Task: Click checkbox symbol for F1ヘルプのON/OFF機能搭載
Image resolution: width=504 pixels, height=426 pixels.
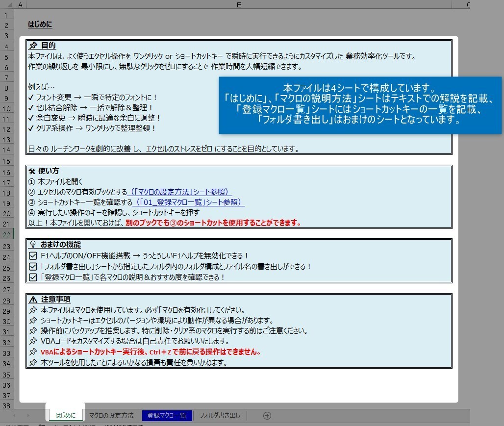Action: pyautogui.click(x=33, y=255)
